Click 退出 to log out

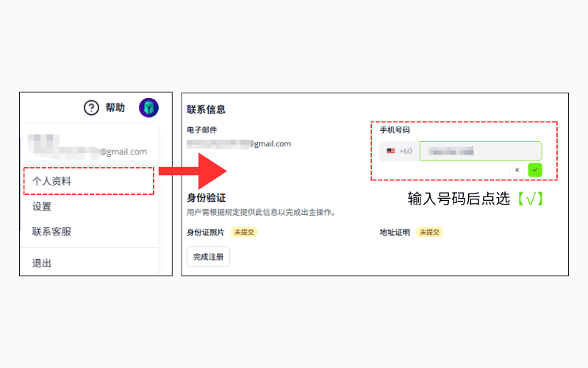[x=42, y=263]
